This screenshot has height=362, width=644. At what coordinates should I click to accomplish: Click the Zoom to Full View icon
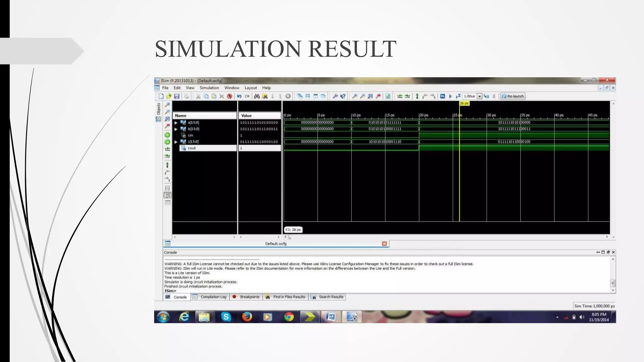coord(370,96)
